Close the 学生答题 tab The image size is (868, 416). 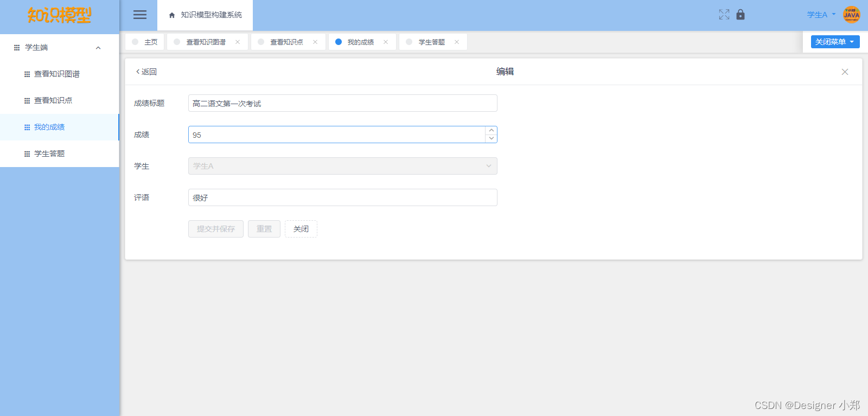pos(457,42)
